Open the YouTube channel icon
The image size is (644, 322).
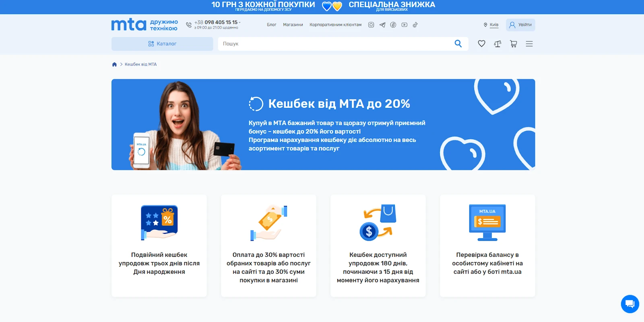click(x=405, y=25)
